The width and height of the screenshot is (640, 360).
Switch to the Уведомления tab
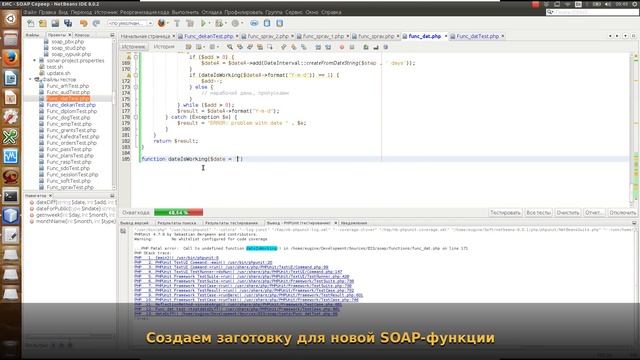tap(353, 223)
